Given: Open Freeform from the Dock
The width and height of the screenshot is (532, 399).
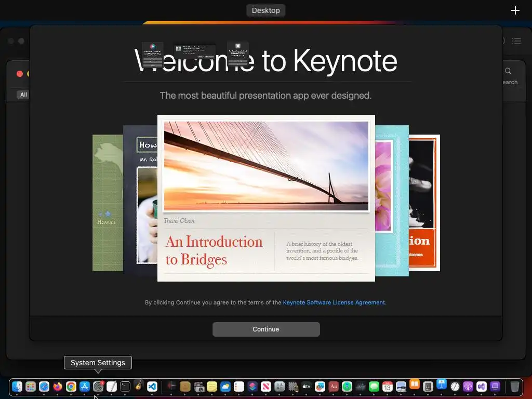Looking at the screenshot, I should point(320,387).
